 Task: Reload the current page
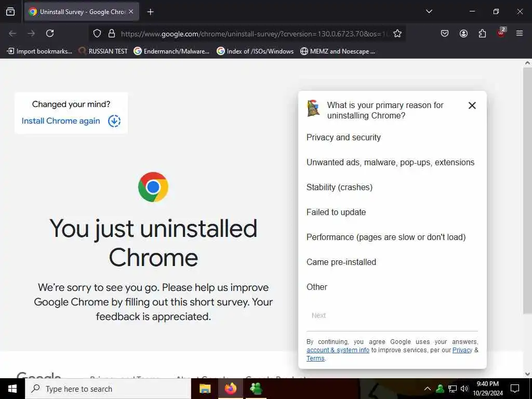tap(50, 33)
